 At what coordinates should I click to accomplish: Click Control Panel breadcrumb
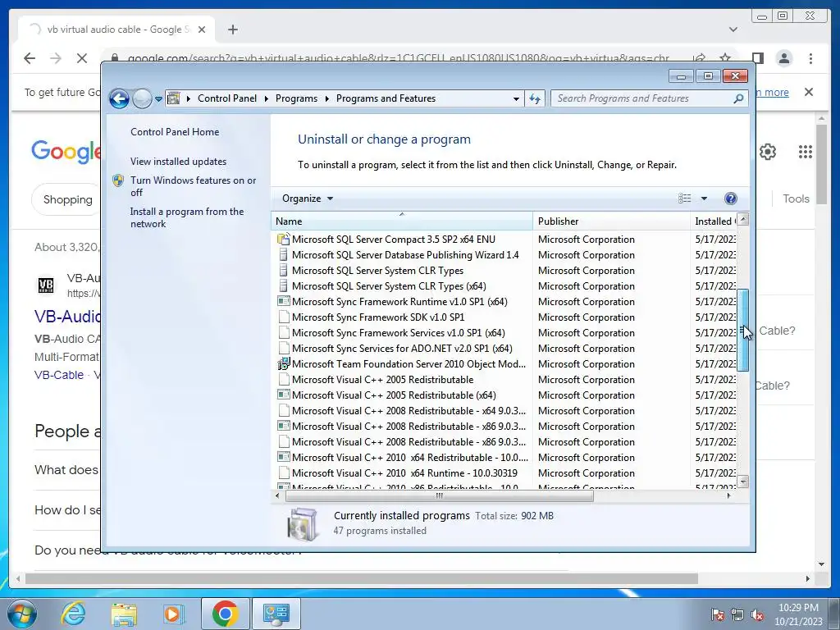[x=227, y=98]
